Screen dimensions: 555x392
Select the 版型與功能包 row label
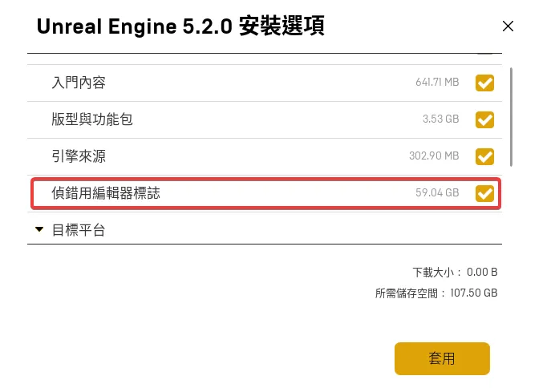tap(92, 119)
